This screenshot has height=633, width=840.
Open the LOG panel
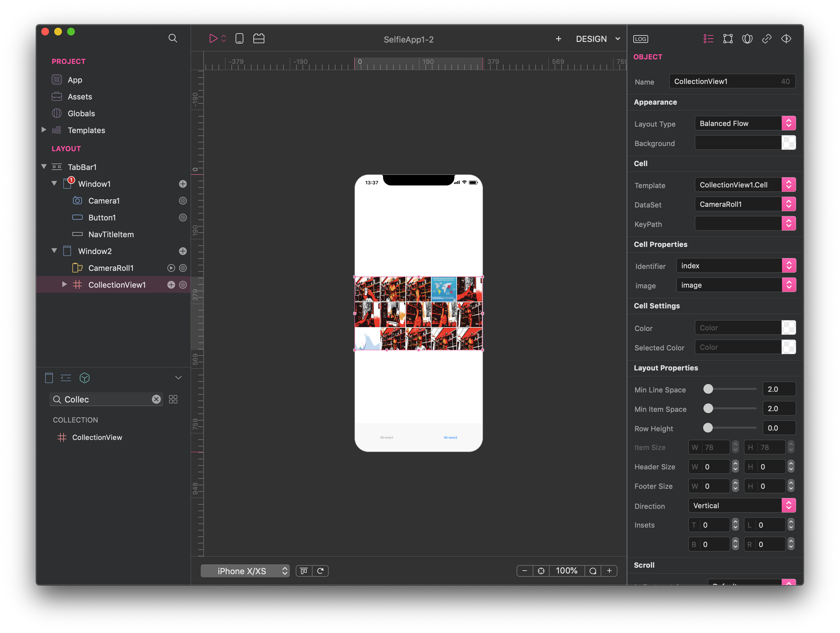[640, 39]
